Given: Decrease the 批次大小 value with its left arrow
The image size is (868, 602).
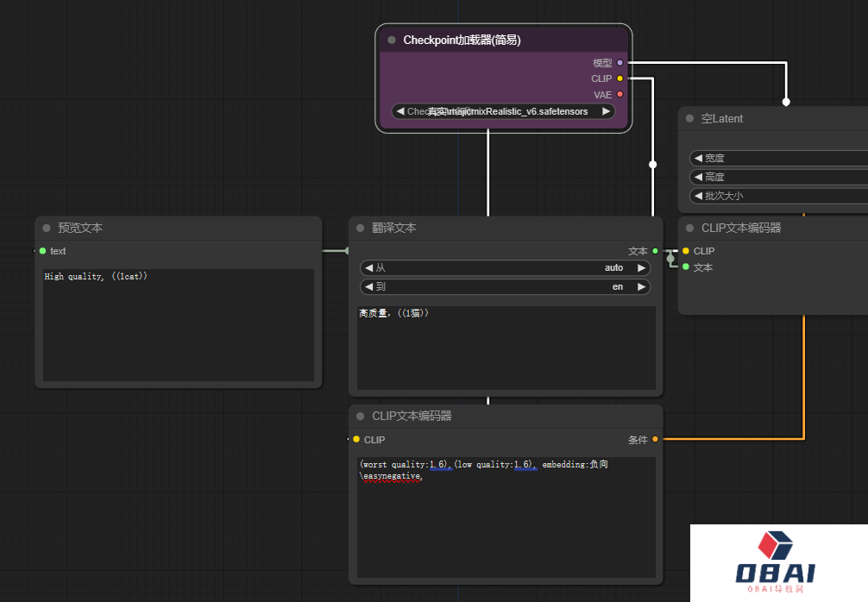Looking at the screenshot, I should click(x=698, y=195).
